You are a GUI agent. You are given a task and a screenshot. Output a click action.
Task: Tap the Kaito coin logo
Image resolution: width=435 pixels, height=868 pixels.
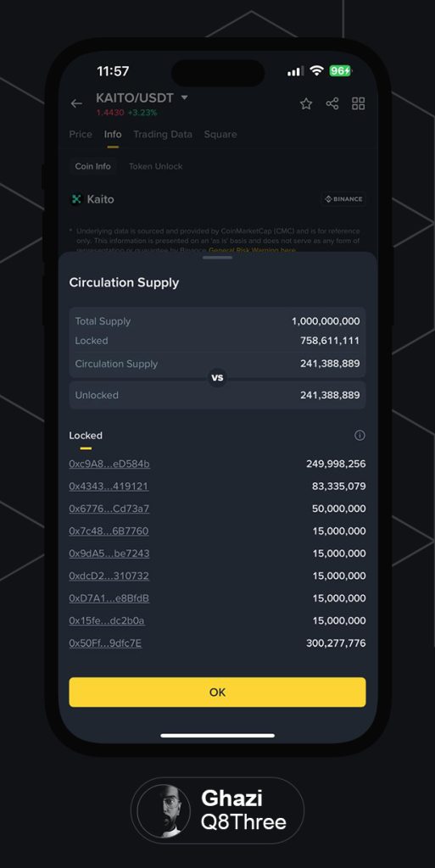[76, 199]
